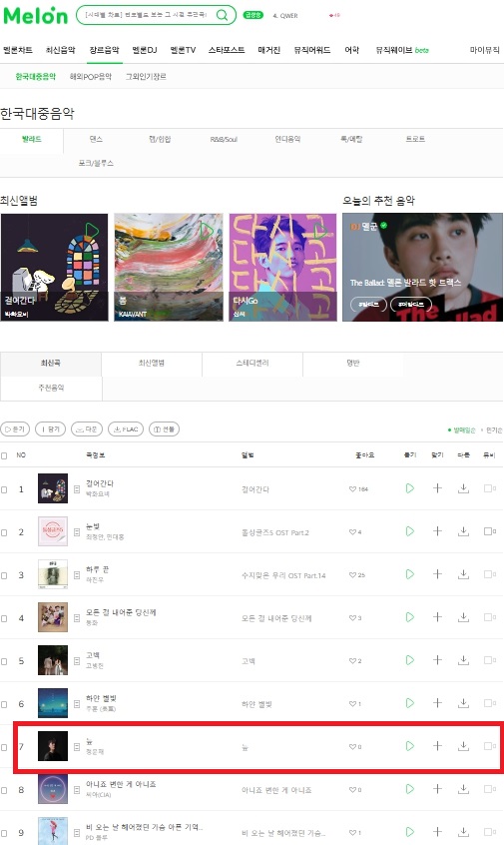
Task: Click the search magnifier icon
Action: click(222, 15)
